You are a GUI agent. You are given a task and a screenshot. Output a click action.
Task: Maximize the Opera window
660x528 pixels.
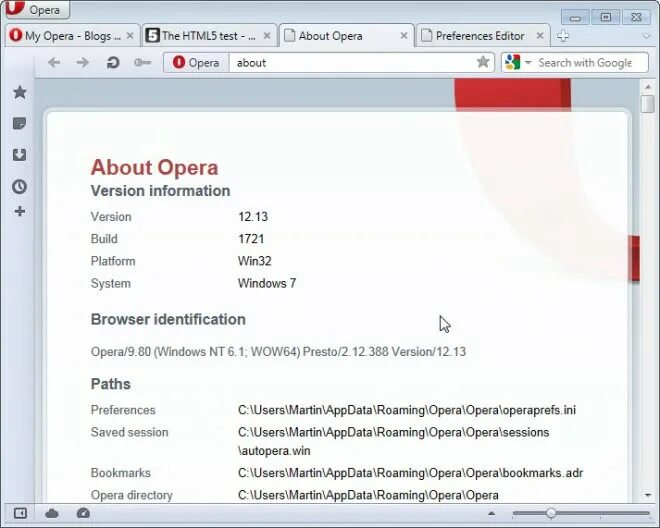(x=606, y=17)
